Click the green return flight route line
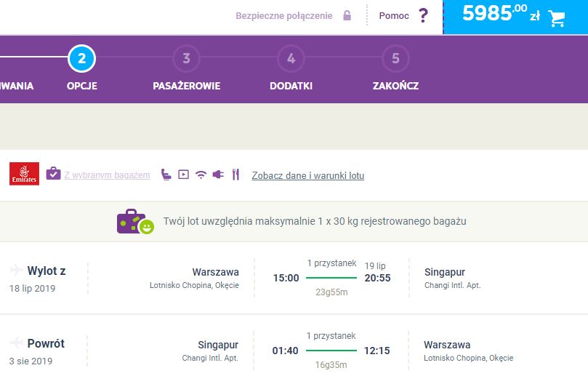588x376 pixels. [331, 351]
